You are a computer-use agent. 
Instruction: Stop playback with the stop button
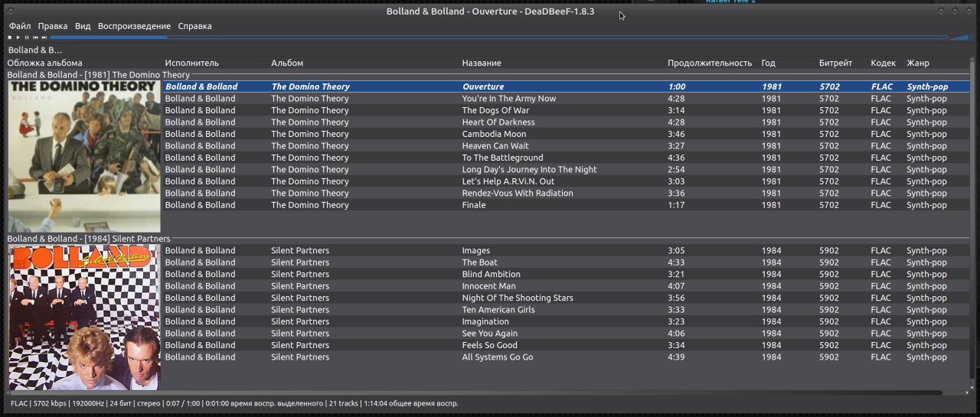pos(10,37)
